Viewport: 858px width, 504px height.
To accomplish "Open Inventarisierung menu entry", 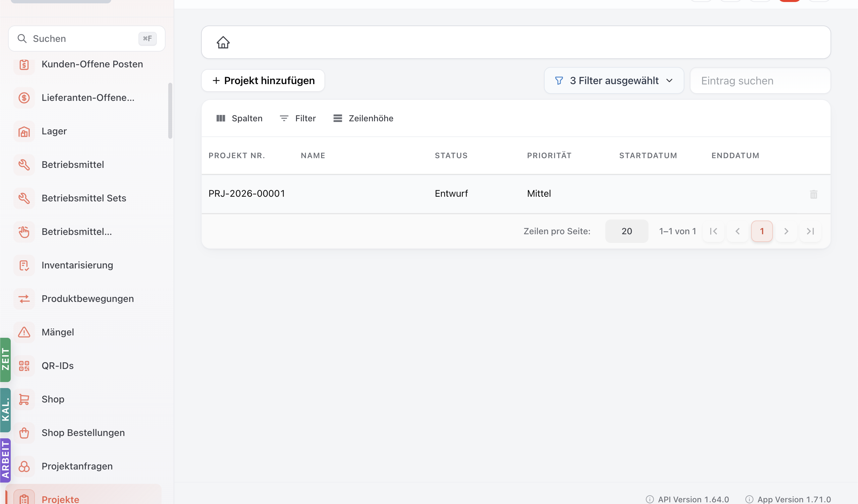I will [x=83, y=265].
